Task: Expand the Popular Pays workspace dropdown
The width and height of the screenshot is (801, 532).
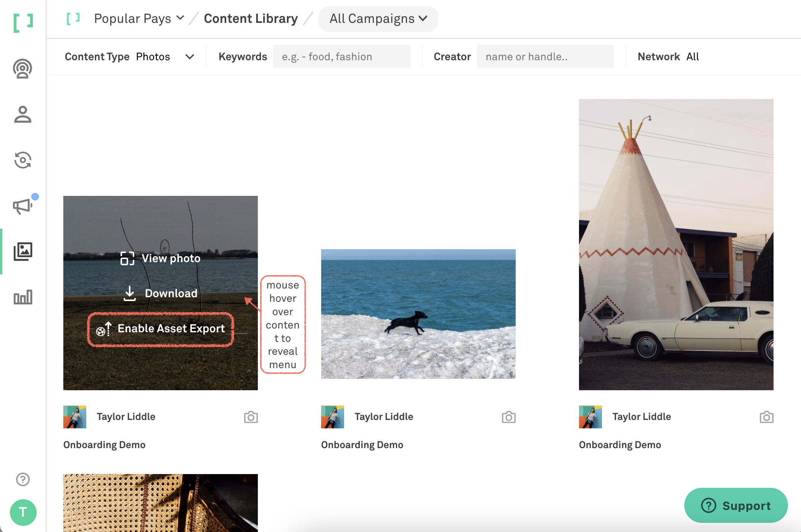Action: pos(139,18)
